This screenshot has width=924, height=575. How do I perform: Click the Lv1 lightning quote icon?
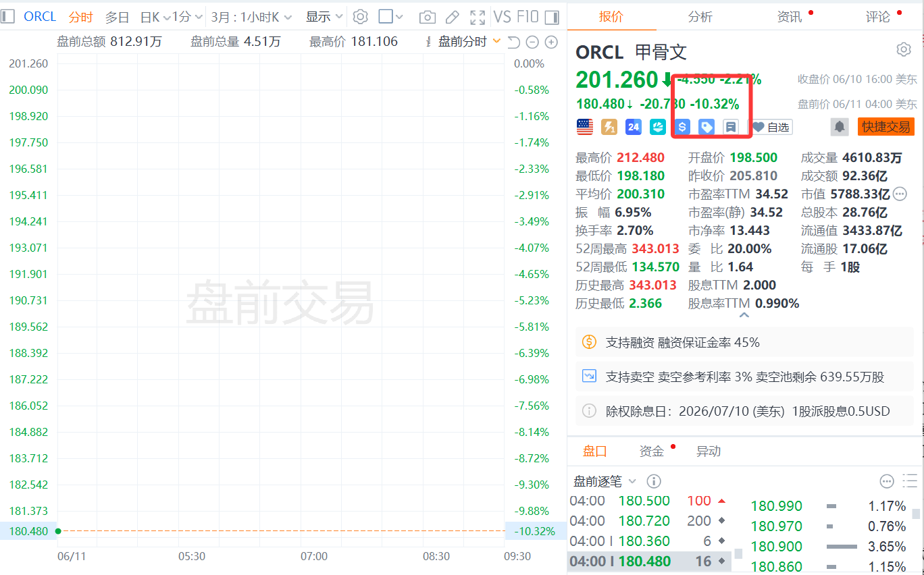click(x=609, y=126)
